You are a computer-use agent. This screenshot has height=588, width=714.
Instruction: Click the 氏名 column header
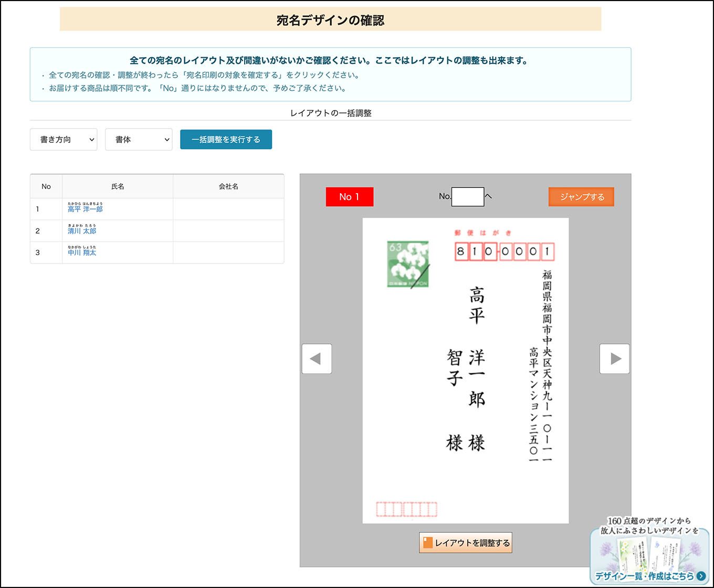(x=118, y=186)
